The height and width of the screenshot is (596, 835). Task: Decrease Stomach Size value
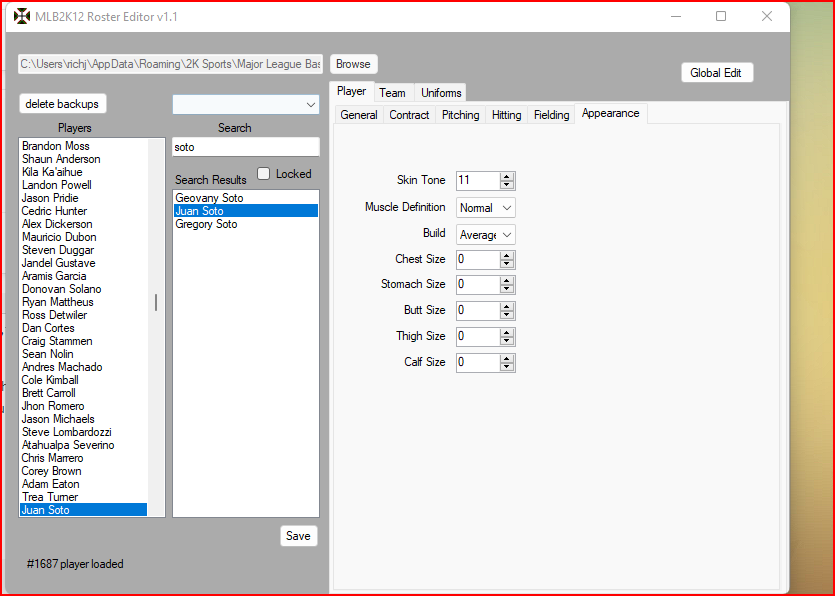pyautogui.click(x=507, y=289)
